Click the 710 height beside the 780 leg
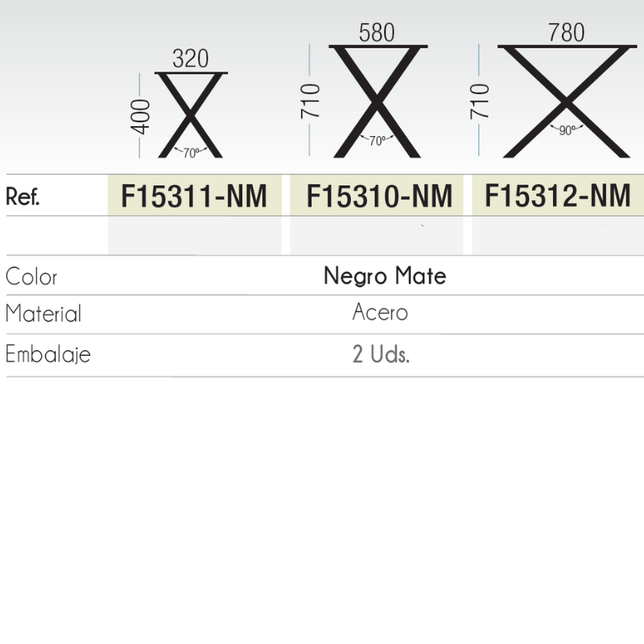The width and height of the screenshot is (644, 644). pos(481,101)
